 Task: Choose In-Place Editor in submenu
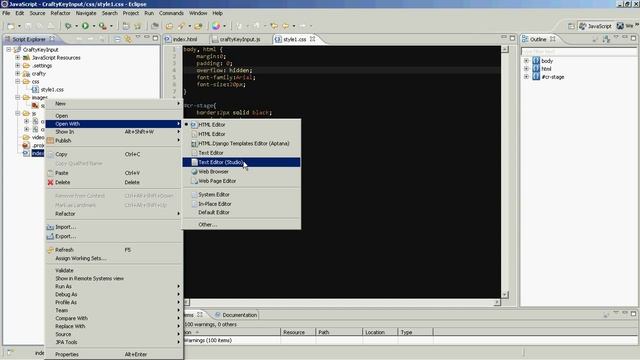(241, 204)
